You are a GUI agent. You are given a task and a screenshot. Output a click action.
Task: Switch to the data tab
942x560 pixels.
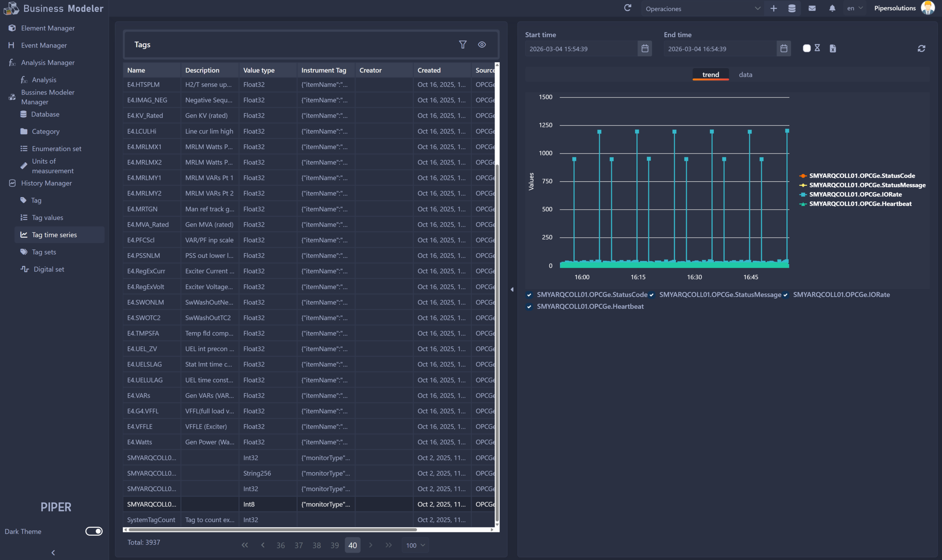745,75
